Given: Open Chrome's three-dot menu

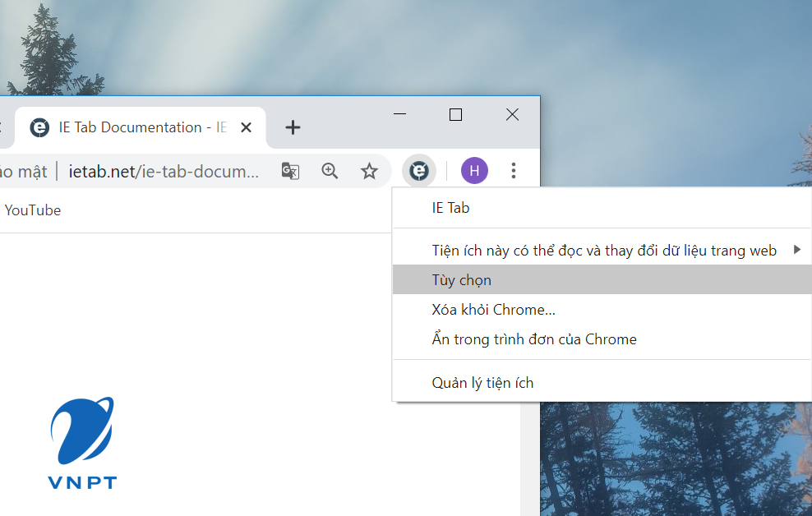Looking at the screenshot, I should pyautogui.click(x=513, y=171).
